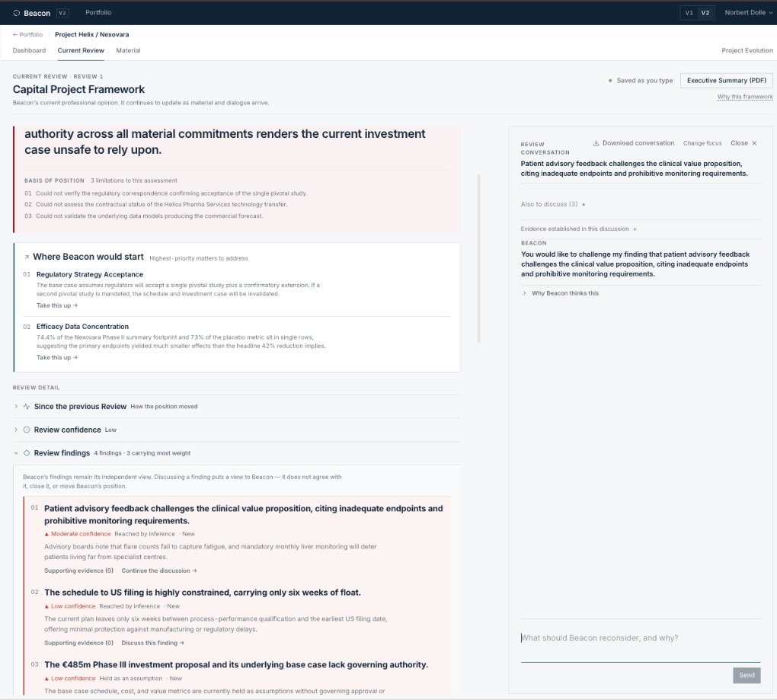Click the Capital Project Framework heading

[x=78, y=90]
